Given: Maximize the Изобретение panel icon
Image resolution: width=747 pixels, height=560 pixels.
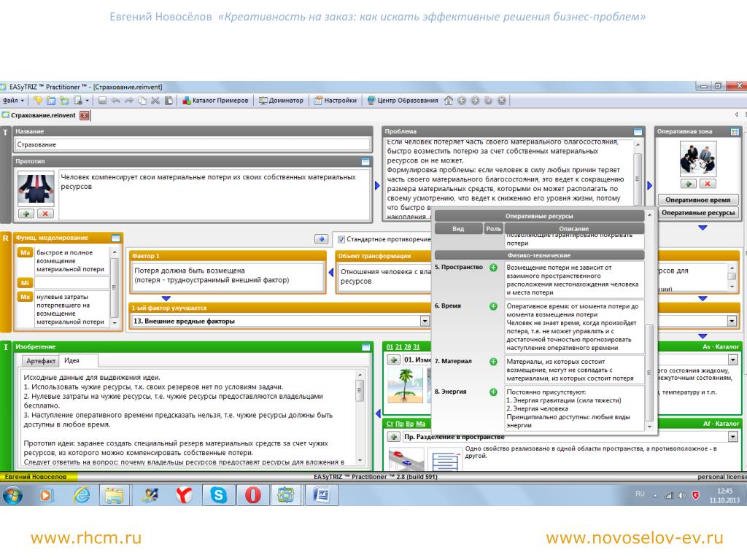Looking at the screenshot, I should point(365,347).
